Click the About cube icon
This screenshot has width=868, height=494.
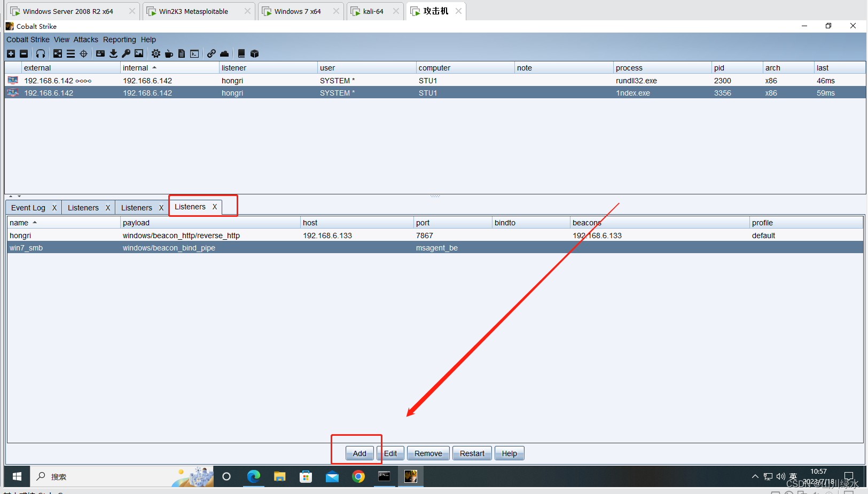254,53
